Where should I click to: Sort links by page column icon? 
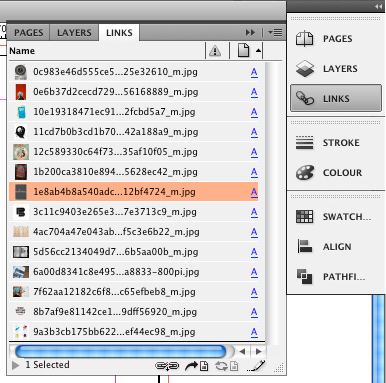click(244, 51)
